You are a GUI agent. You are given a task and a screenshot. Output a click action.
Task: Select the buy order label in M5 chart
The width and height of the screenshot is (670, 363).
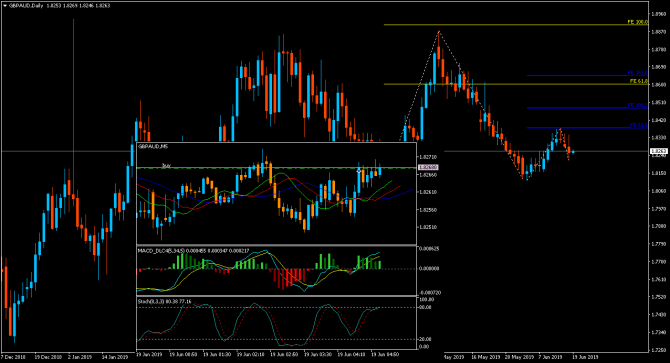(166, 165)
